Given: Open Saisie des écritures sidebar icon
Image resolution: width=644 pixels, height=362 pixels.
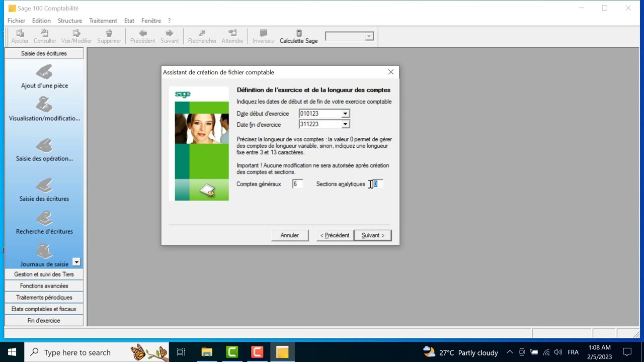Looking at the screenshot, I should (44, 186).
